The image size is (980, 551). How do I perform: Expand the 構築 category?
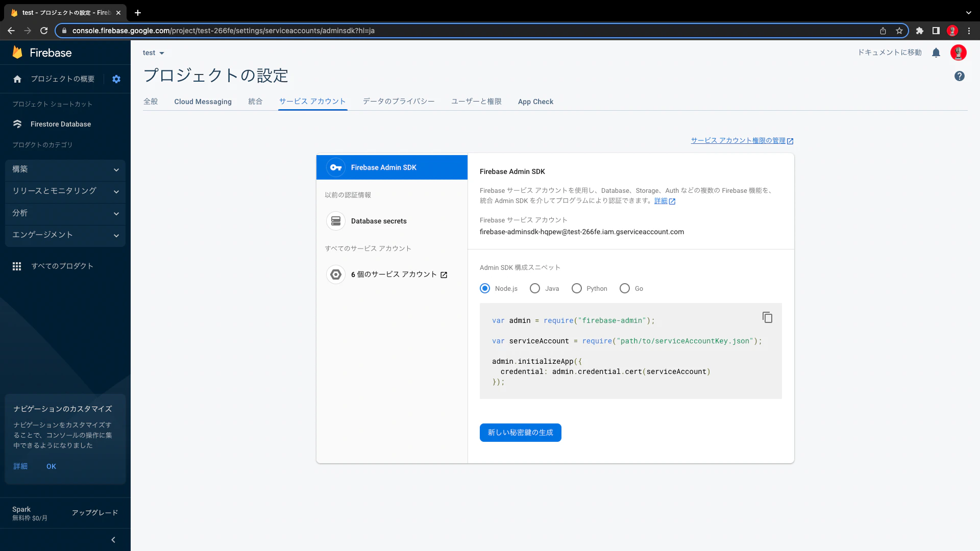point(65,169)
